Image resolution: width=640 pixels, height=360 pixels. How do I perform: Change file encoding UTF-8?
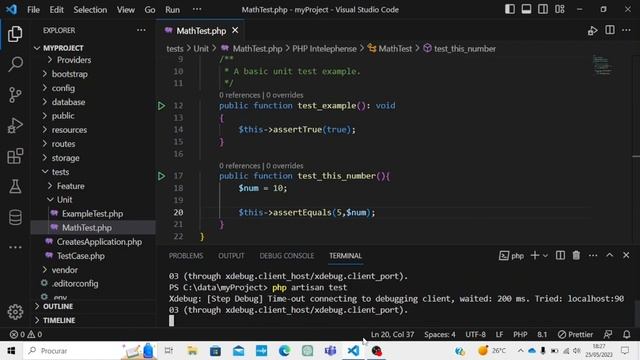point(476,334)
